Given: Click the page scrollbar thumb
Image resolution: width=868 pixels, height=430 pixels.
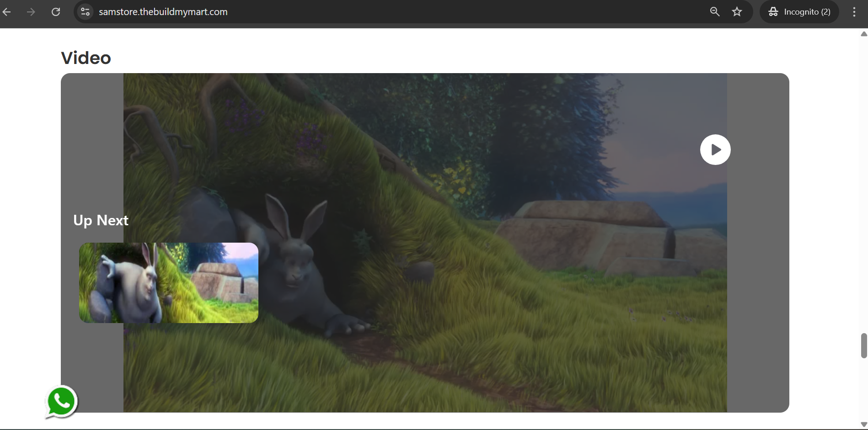Looking at the screenshot, I should (x=864, y=346).
